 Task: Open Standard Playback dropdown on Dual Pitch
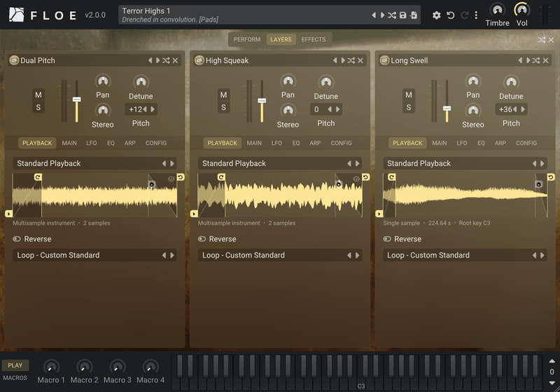[x=94, y=164]
